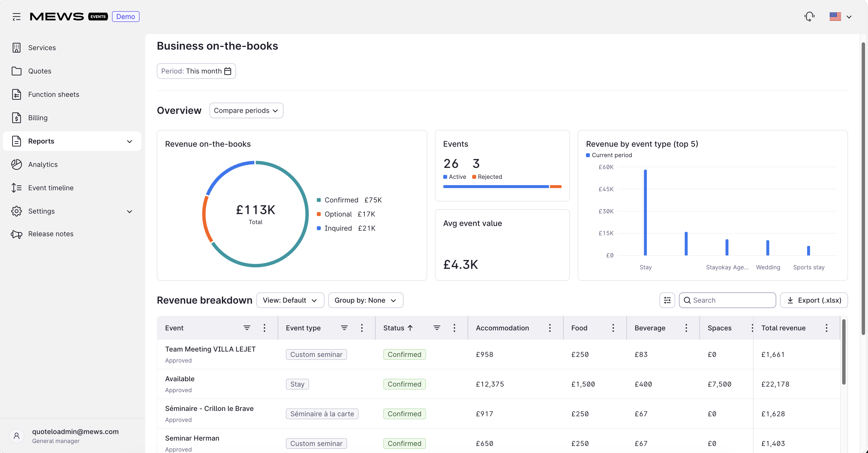Image resolution: width=868 pixels, height=453 pixels.
Task: Open the Group by: None dropdown
Action: [366, 300]
